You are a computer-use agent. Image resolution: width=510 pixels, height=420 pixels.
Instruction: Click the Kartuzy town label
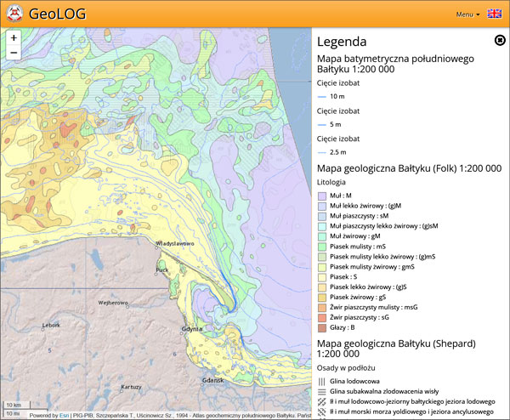131,387
